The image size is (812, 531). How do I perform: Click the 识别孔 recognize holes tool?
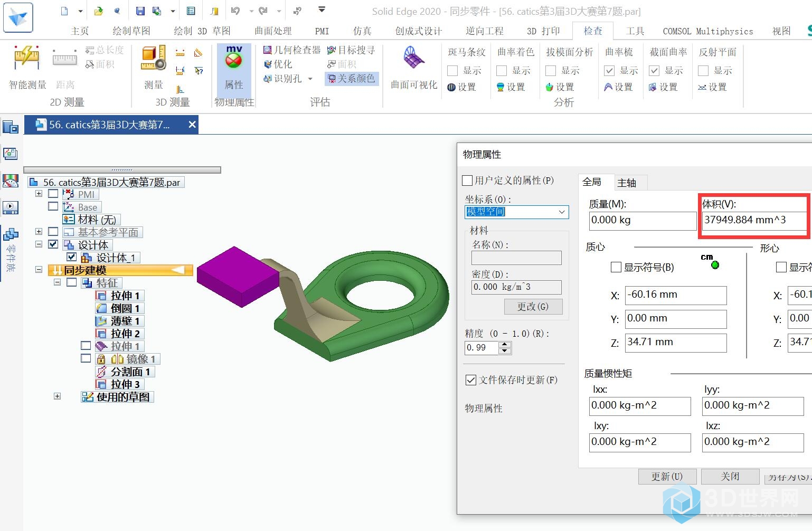(283, 79)
